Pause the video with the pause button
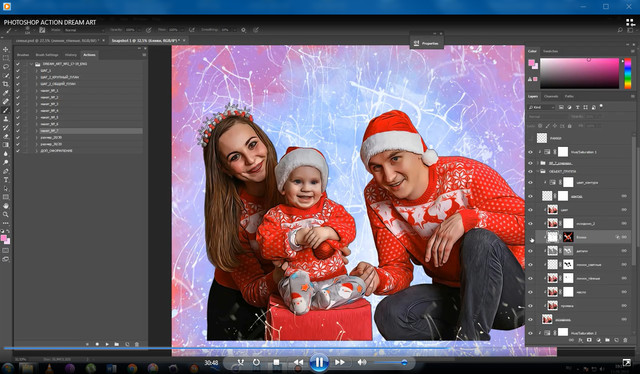Image resolution: width=640 pixels, height=374 pixels. [319, 362]
